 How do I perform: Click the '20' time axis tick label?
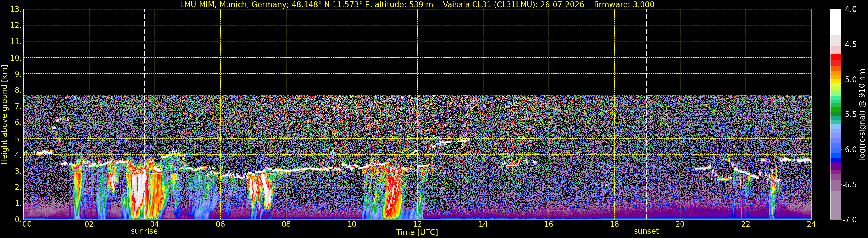[680, 224]
